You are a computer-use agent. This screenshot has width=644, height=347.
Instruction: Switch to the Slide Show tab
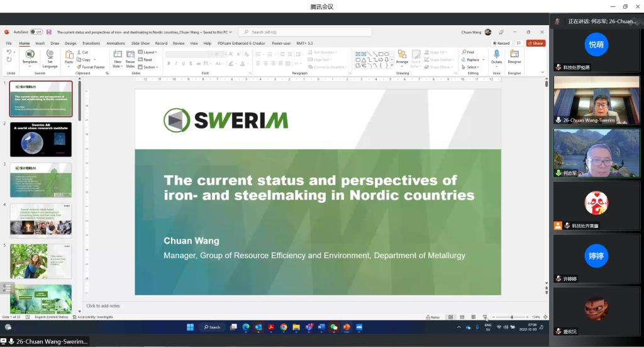[140, 43]
